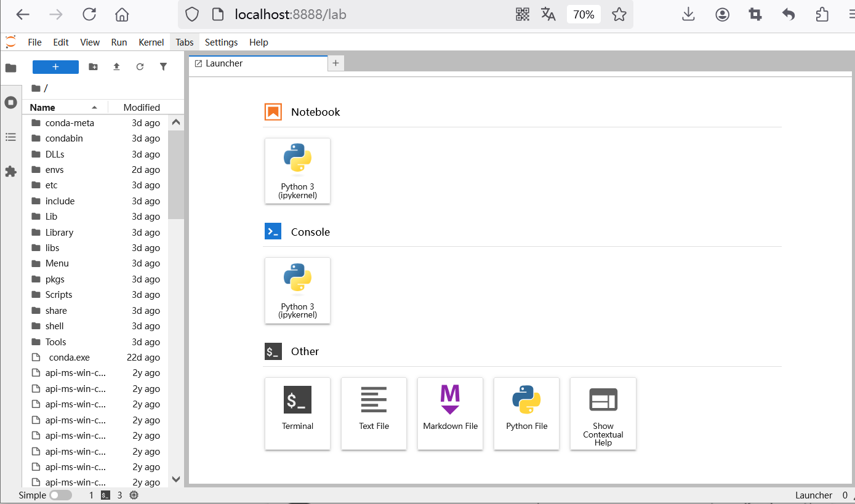Select the Tools folder
The height and width of the screenshot is (504, 855).
coord(95,342)
